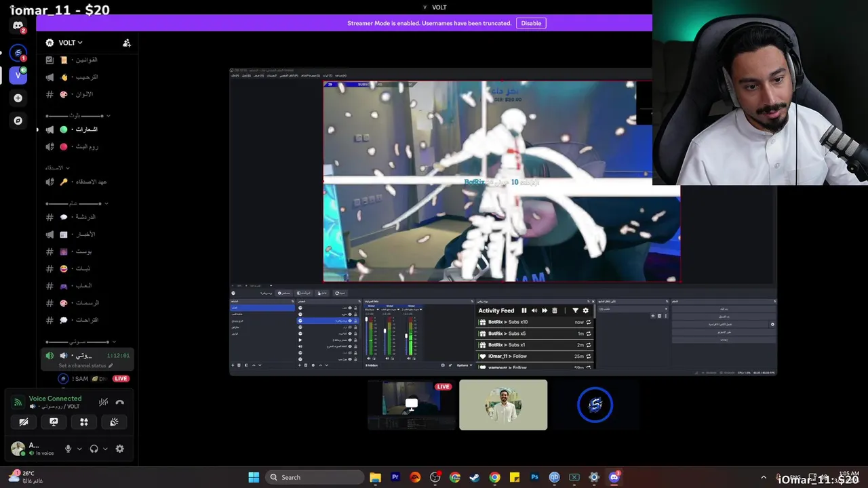Image resolution: width=868 pixels, height=488 pixels.
Task: Open the القوانين rules channel
Action: coord(87,60)
